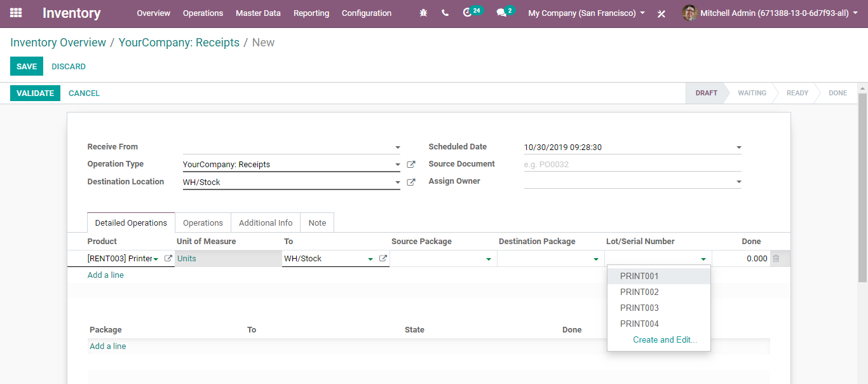Image resolution: width=868 pixels, height=384 pixels.
Task: Expand the product dropdown arrow in the line
Action: pyautogui.click(x=156, y=259)
